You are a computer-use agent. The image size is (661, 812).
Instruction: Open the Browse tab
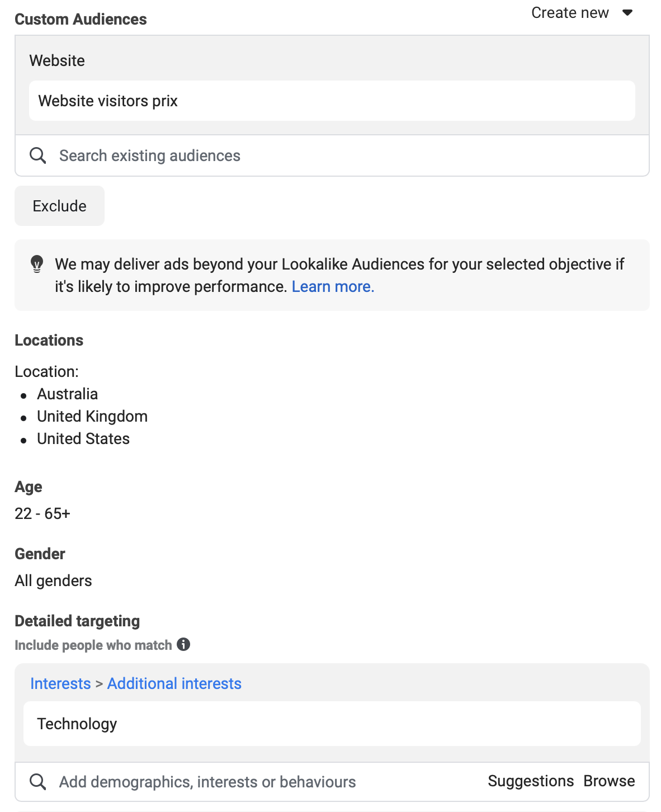[x=609, y=781]
